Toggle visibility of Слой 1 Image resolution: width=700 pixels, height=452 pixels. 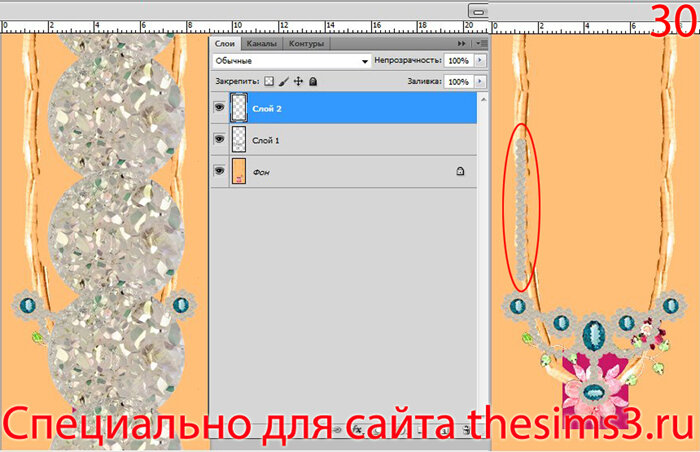219,139
